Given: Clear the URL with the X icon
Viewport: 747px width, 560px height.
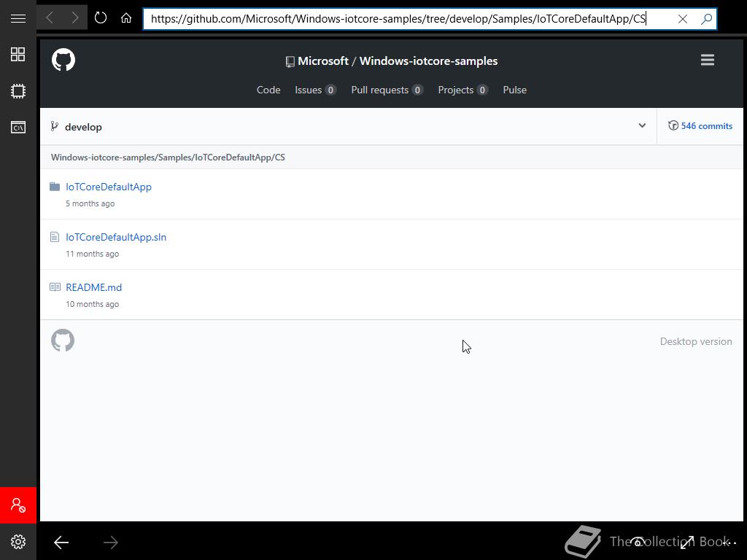Looking at the screenshot, I should coord(683,19).
